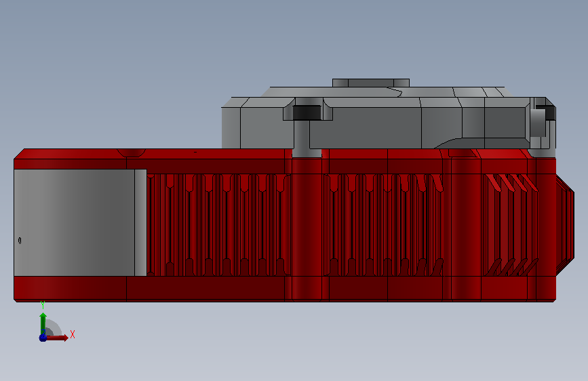Click the green Y axis arrow of triad
Viewport: 588px width, 381px height.
point(43,323)
